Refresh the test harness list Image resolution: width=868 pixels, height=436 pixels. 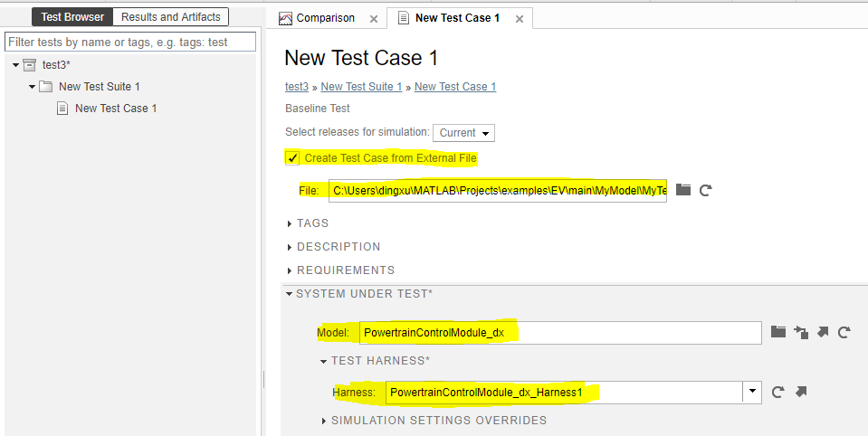pyautogui.click(x=777, y=393)
